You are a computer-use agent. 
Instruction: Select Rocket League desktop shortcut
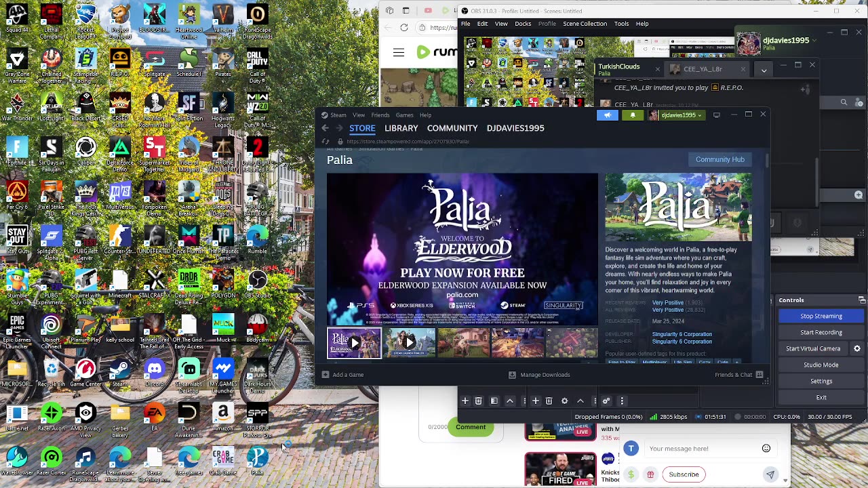85,20
